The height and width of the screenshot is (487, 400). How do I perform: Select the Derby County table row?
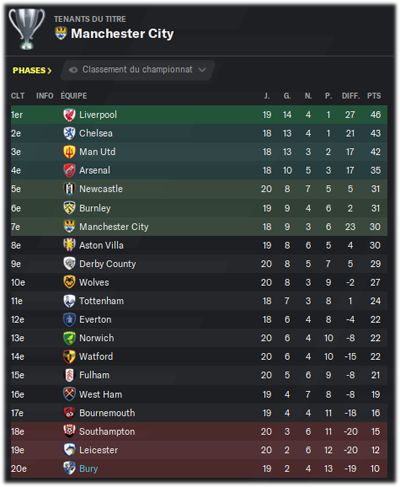coord(199,264)
